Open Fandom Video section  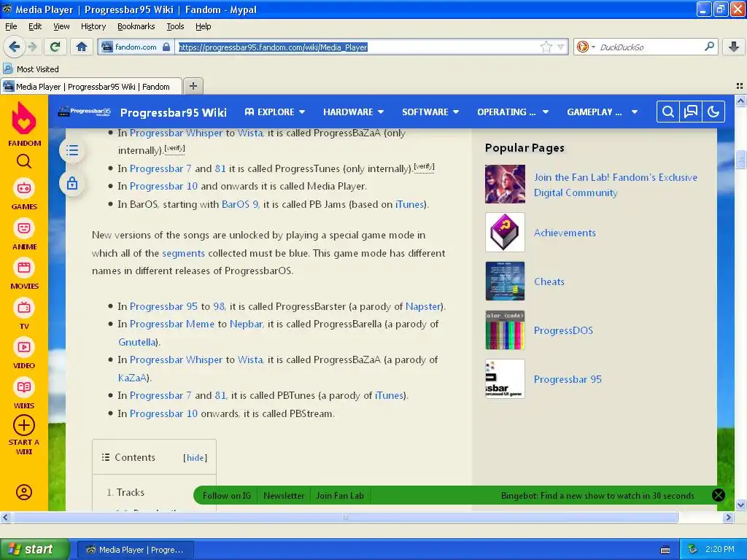[24, 353]
